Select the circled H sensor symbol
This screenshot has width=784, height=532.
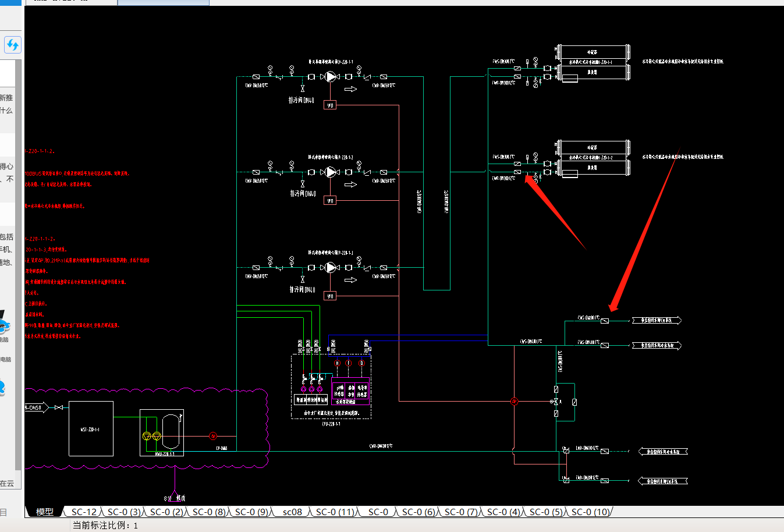(x=337, y=363)
